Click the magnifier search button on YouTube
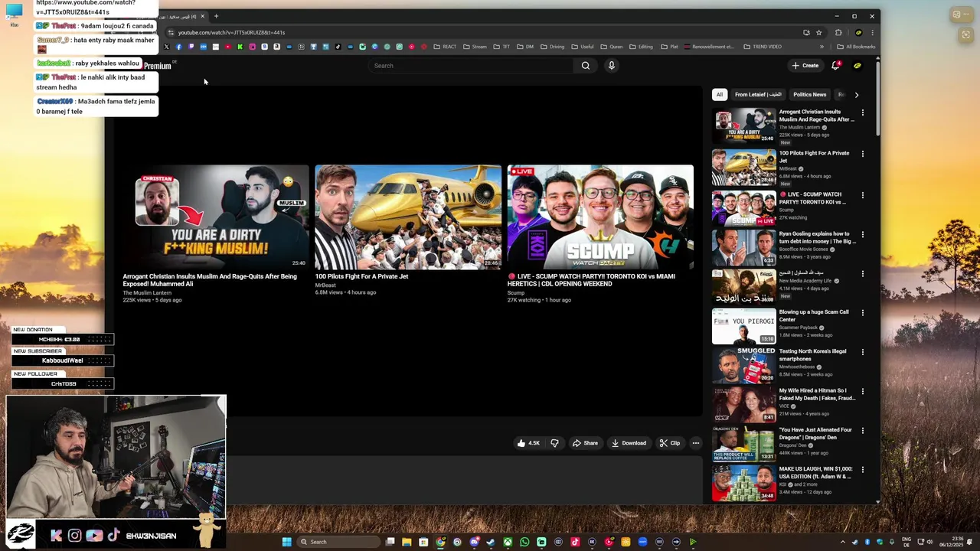This screenshot has height=551, width=980. tap(586, 66)
